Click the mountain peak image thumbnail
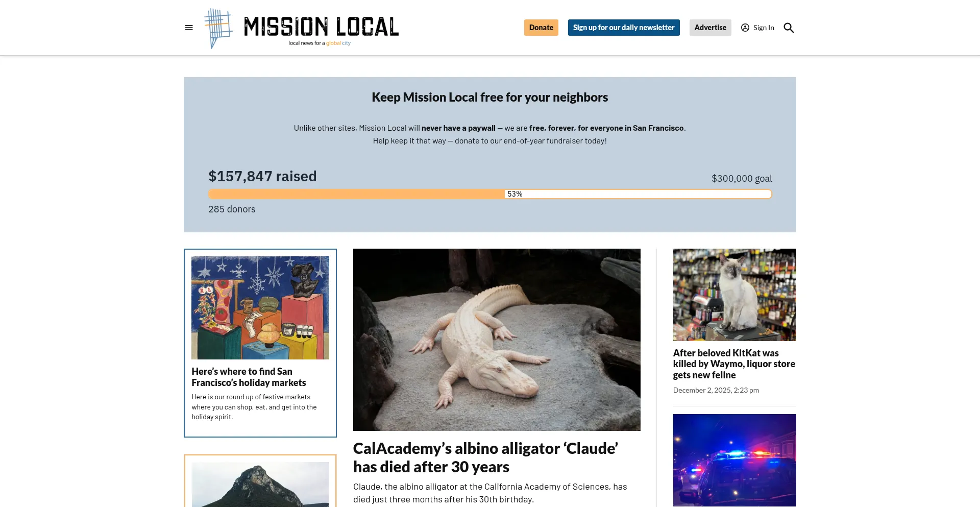The width and height of the screenshot is (980, 507). point(260,485)
